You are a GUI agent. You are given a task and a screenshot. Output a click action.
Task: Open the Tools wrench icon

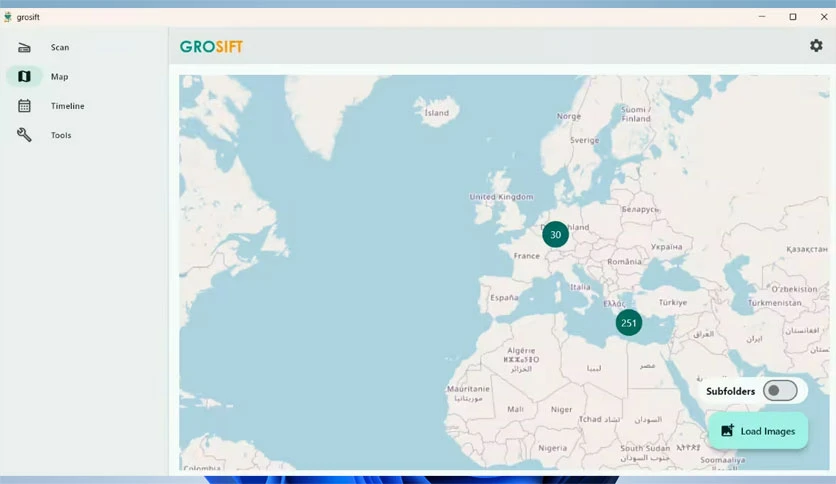[25, 135]
